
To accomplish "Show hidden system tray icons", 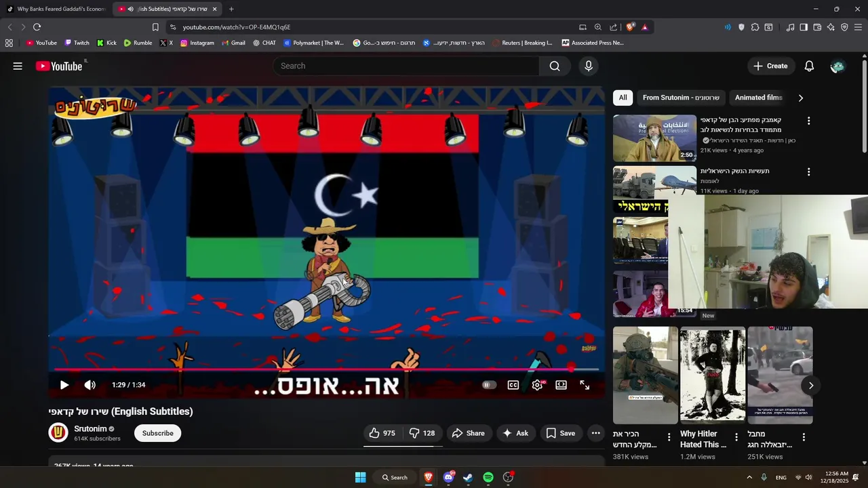I will [749, 477].
